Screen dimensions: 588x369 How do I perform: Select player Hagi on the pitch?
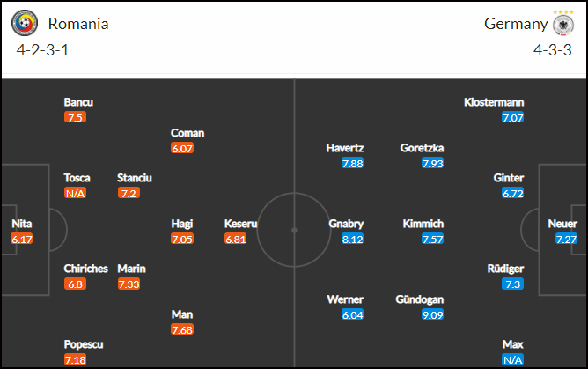(182, 224)
